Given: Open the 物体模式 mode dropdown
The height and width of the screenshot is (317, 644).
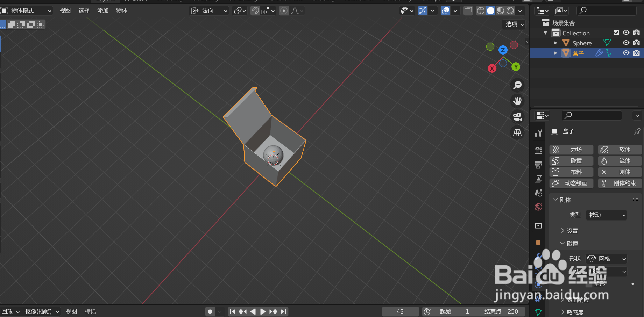Looking at the screenshot, I should click(x=27, y=11).
